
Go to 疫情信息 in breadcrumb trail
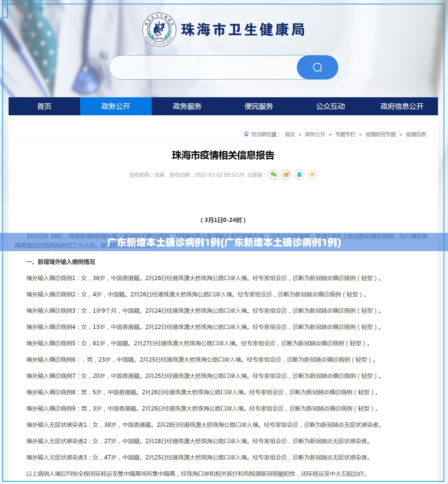point(416,134)
